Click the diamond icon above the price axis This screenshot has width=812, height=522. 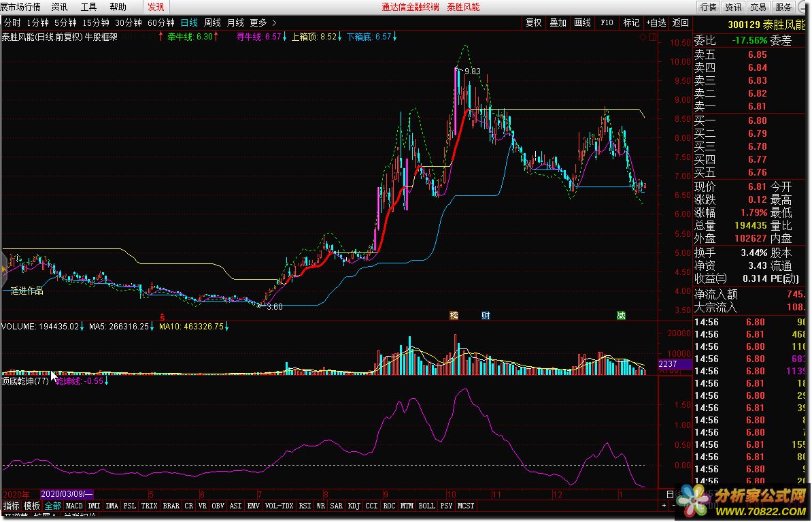[643, 37]
